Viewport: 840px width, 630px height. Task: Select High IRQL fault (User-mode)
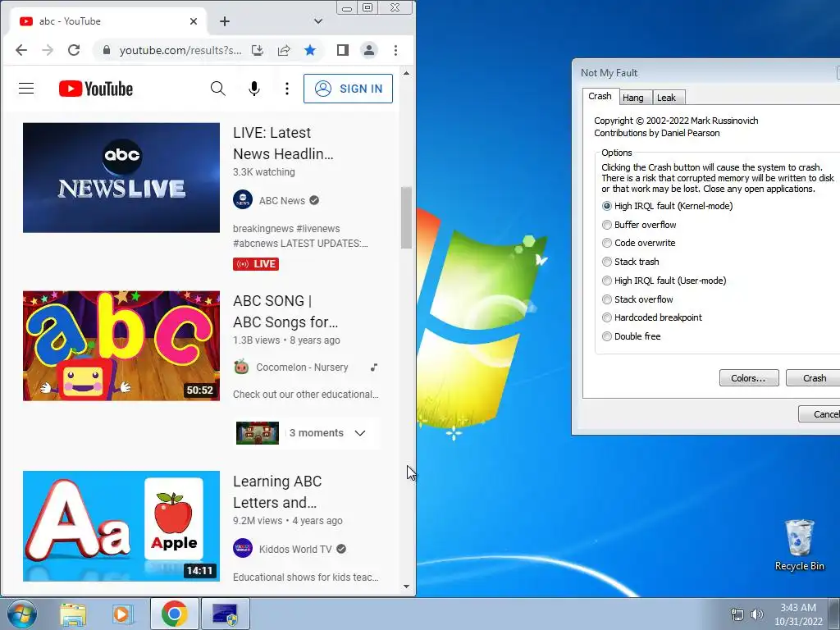(x=607, y=281)
